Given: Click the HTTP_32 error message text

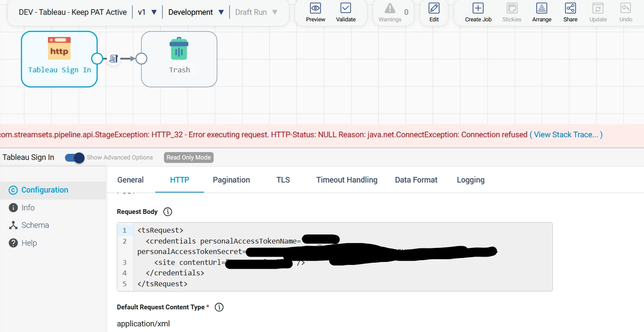Looking at the screenshot, I should point(264,135).
